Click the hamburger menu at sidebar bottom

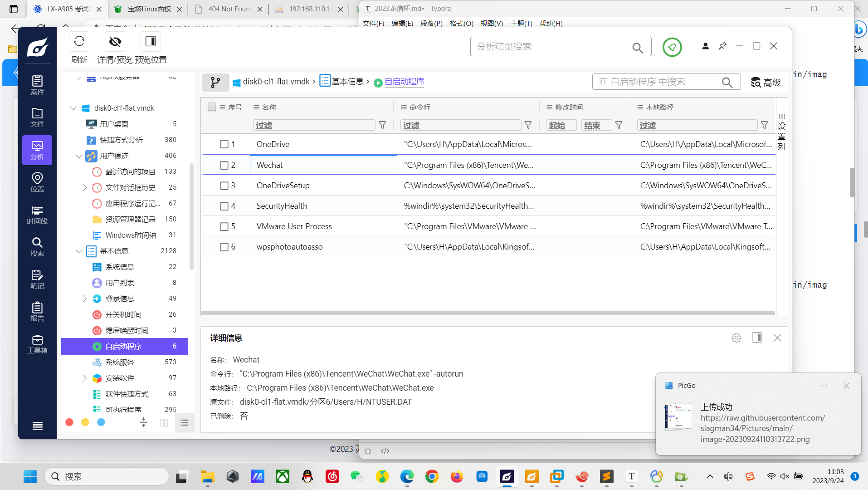tap(38, 426)
